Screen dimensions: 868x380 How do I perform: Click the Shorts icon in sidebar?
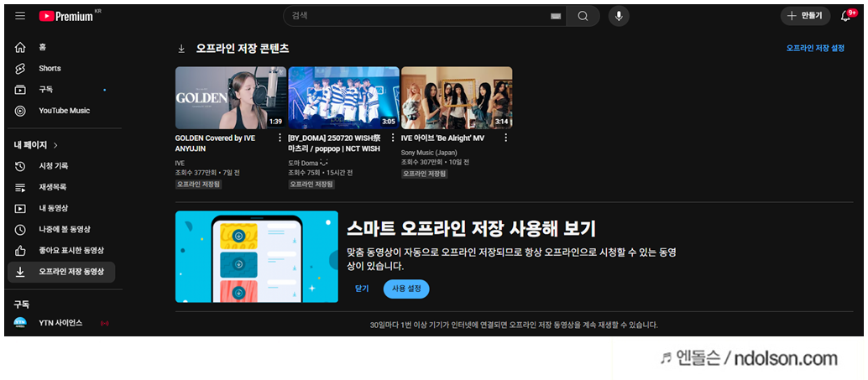coord(20,69)
